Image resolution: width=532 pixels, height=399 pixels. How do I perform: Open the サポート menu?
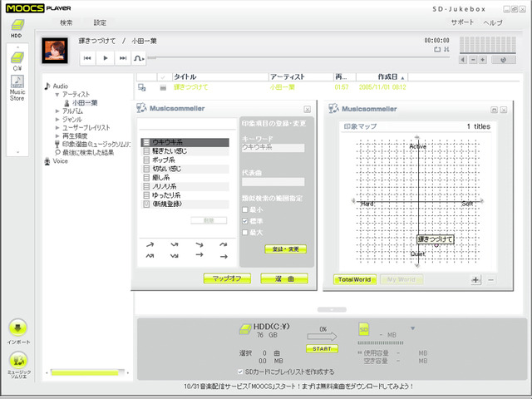462,22
